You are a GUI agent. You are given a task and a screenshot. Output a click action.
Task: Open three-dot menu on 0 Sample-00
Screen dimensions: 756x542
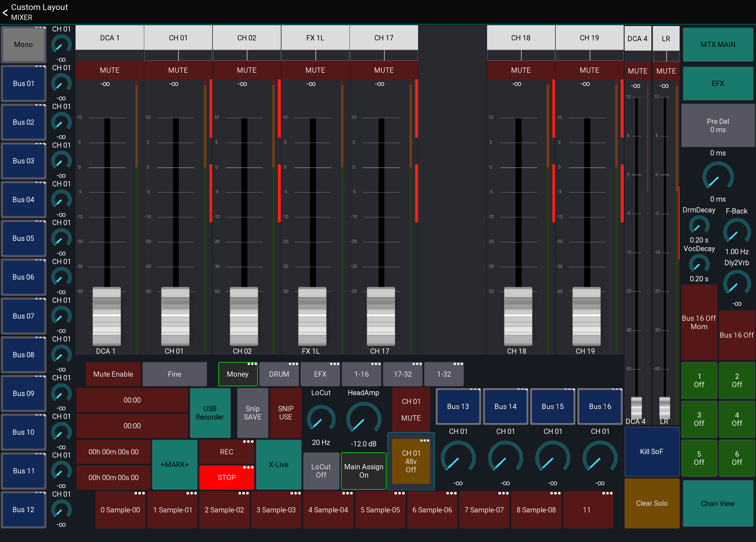pyautogui.click(x=139, y=493)
